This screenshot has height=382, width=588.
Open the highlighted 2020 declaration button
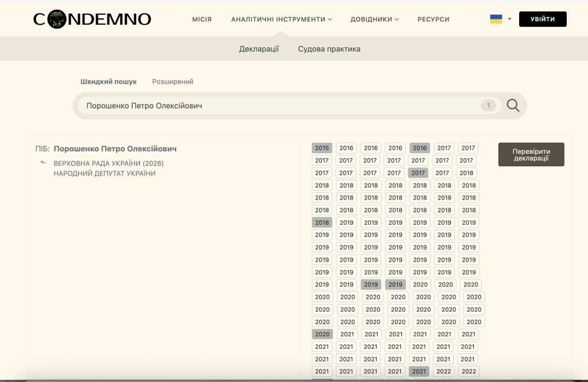click(322, 334)
